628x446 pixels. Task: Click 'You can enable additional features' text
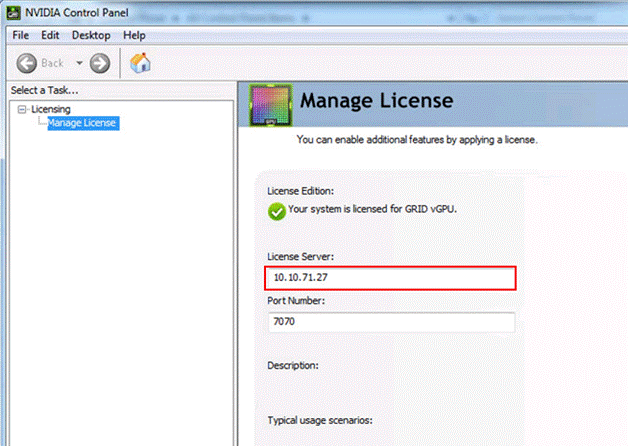[417, 140]
